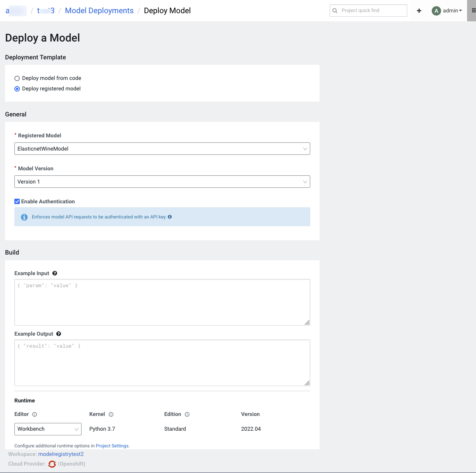The image size is (476, 473).
Task: Open the Workbench editor dropdown
Action: pos(48,429)
